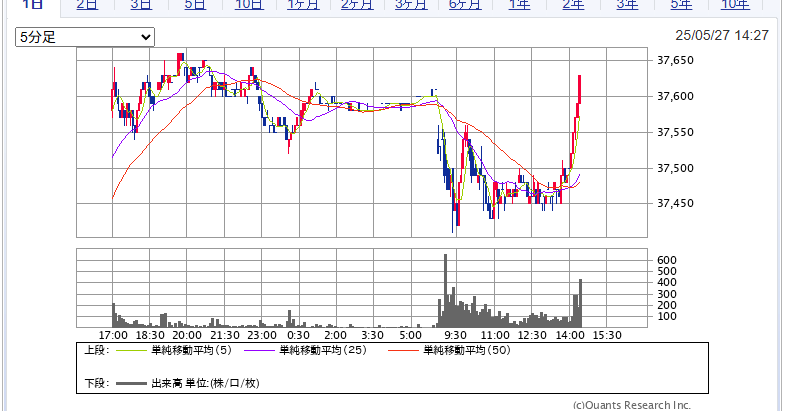The height and width of the screenshot is (411, 798).
Task: Show the 5年 period tab
Action: click(x=681, y=6)
